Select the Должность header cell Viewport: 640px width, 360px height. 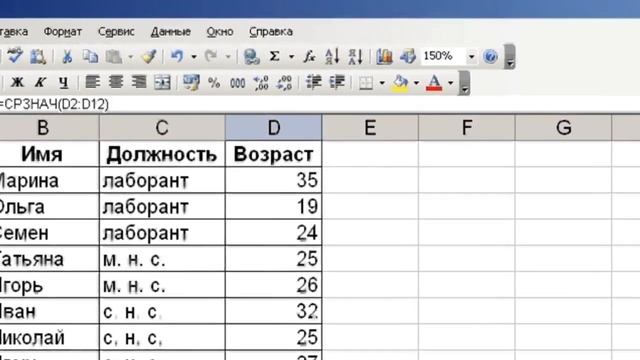tap(162, 154)
